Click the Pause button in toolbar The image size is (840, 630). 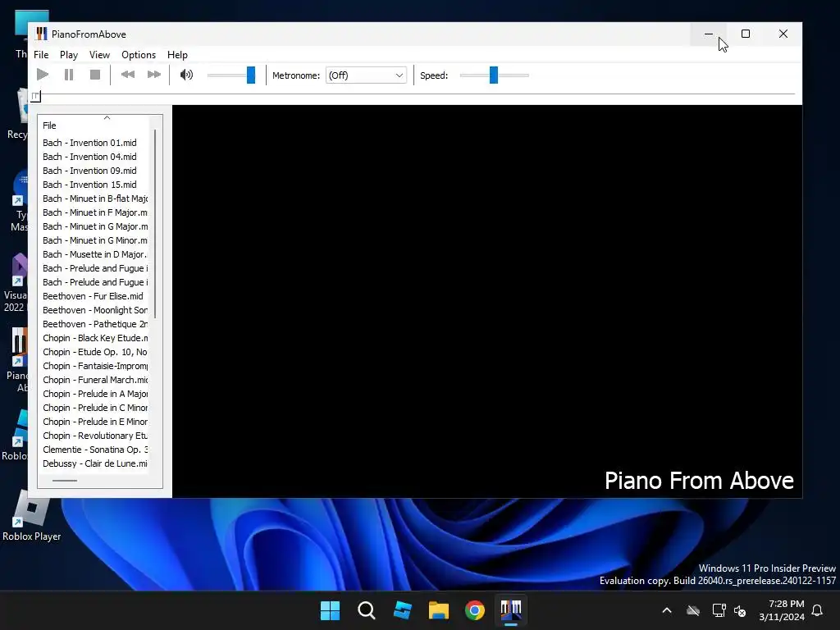pos(69,75)
